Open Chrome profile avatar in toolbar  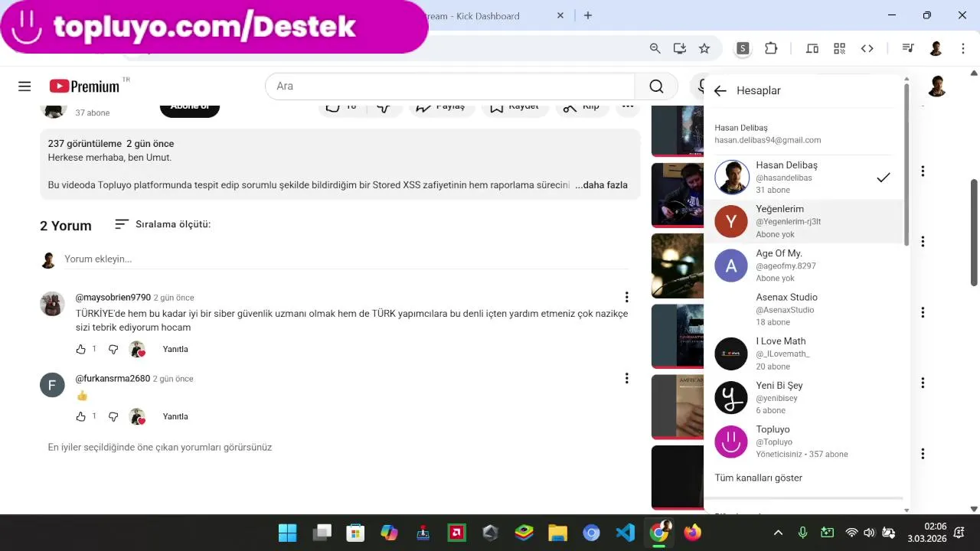936,48
